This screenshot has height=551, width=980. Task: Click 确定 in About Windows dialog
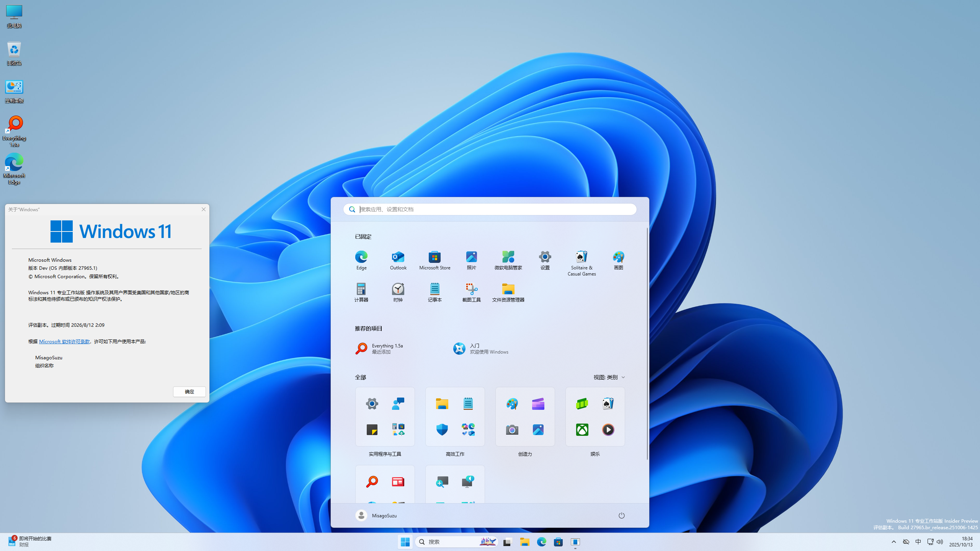point(189,392)
